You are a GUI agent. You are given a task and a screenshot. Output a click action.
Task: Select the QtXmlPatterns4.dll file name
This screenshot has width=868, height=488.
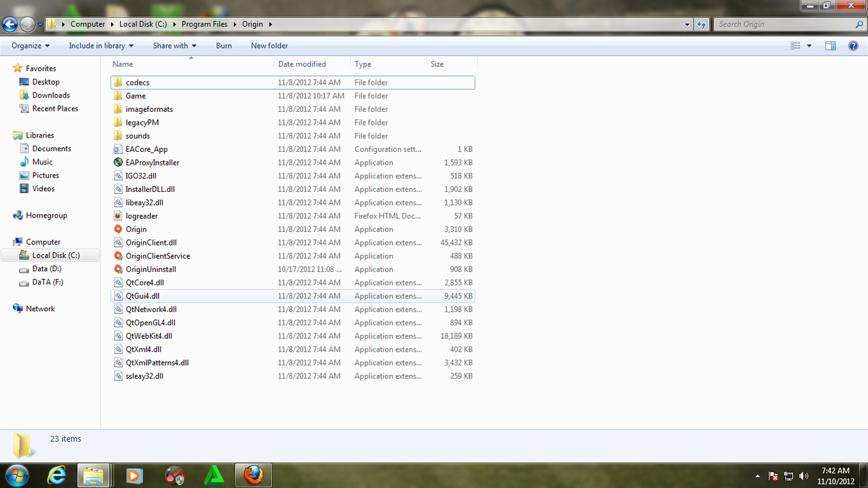pos(157,363)
